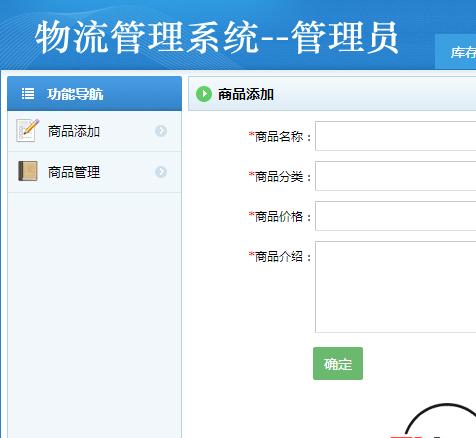Expand the arrow next to 商品管理 in sidebar
Viewport: 476px width, 438px height.
pos(161,172)
